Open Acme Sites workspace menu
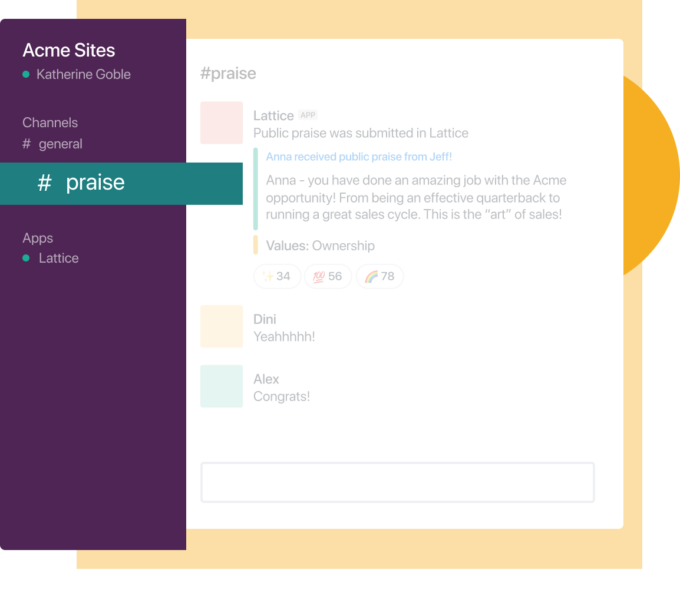 click(69, 50)
